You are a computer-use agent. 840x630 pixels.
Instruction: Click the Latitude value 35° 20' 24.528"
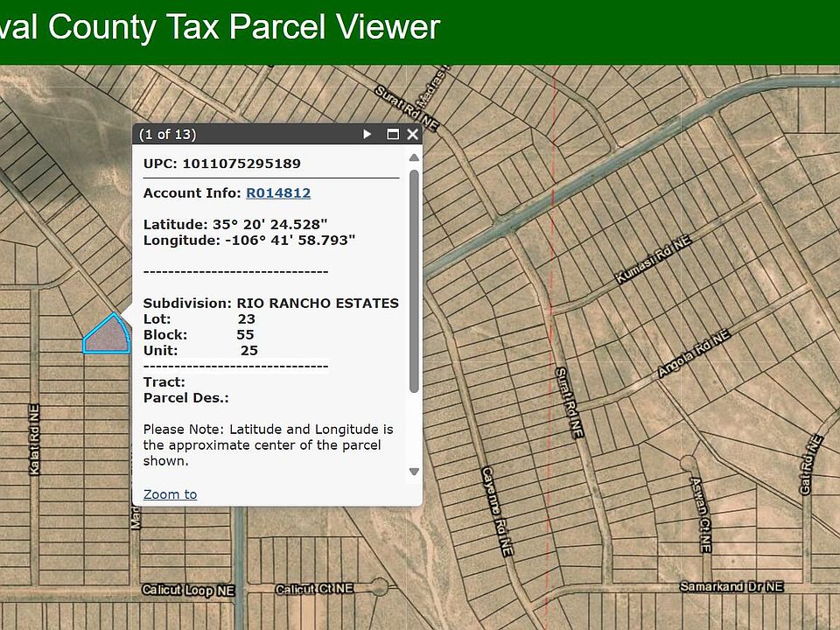[x=270, y=224]
